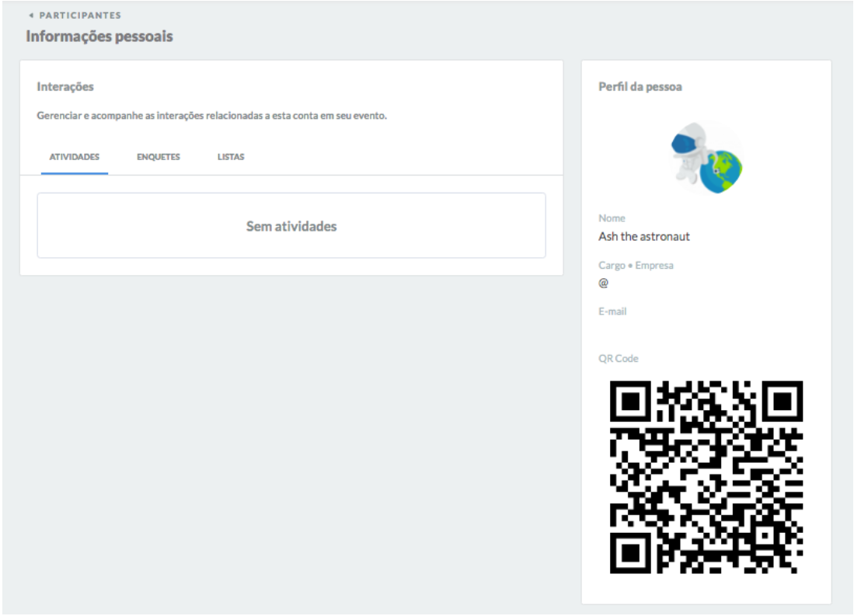The height and width of the screenshot is (616, 854).
Task: Click the QR Code label
Action: tap(619, 358)
